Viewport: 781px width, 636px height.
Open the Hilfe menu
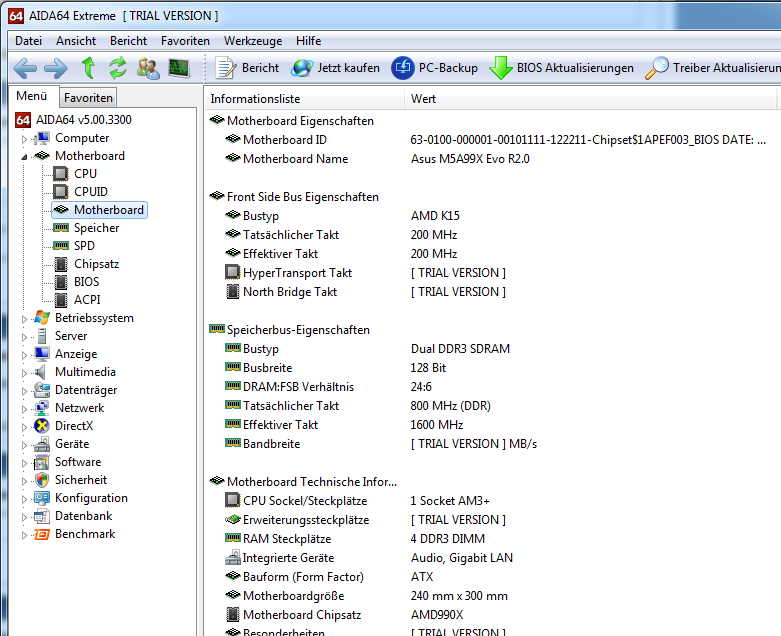point(308,41)
